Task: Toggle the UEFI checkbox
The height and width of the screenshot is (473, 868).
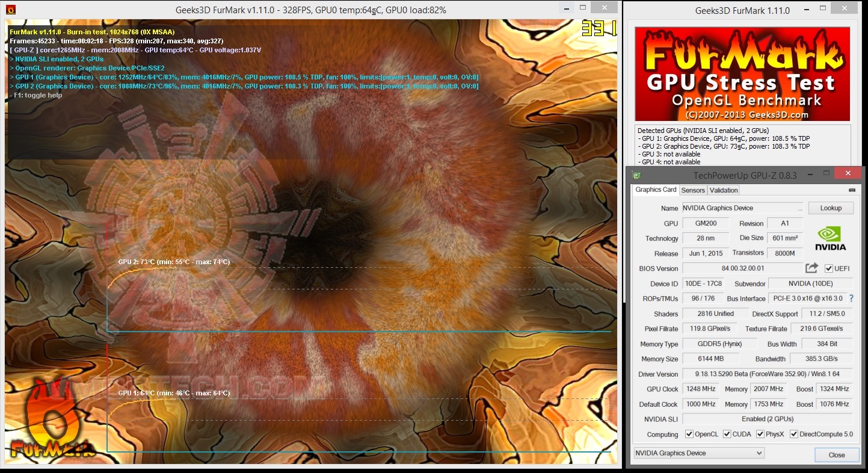Action: [829, 268]
